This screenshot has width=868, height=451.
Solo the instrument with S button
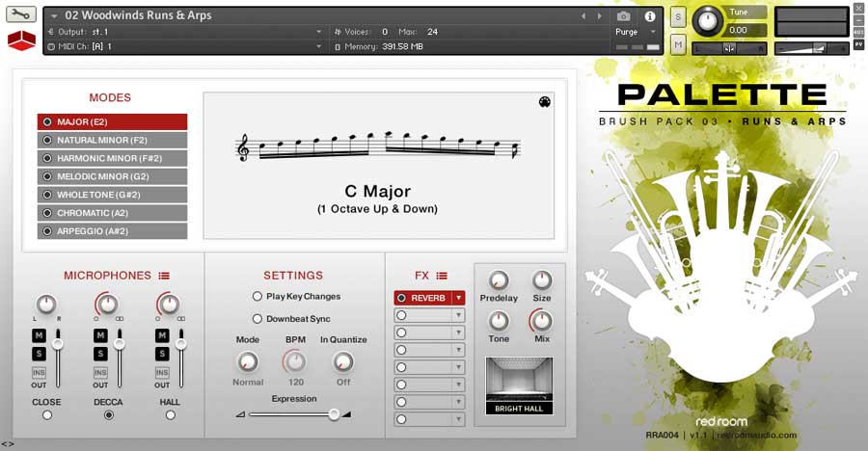[x=678, y=17]
